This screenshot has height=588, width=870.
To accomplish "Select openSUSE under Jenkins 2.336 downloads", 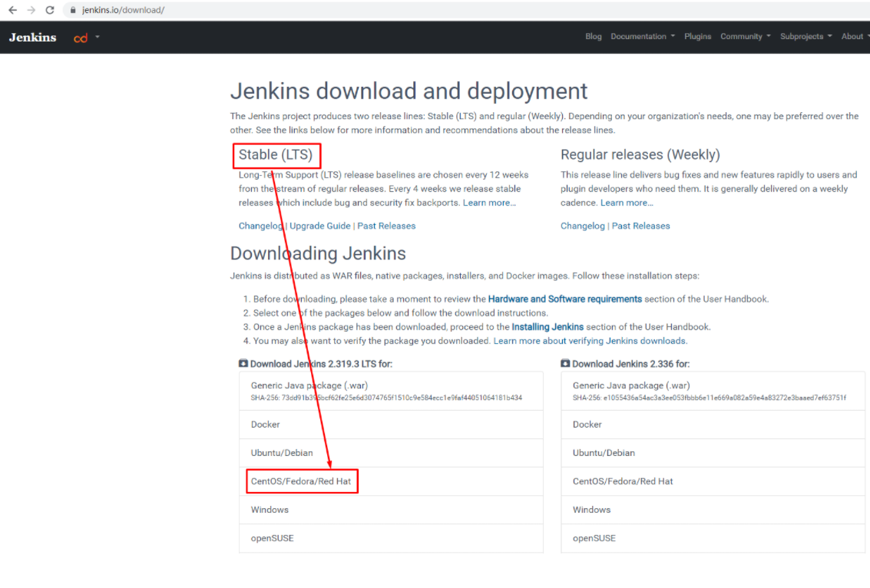I will coord(713,538).
